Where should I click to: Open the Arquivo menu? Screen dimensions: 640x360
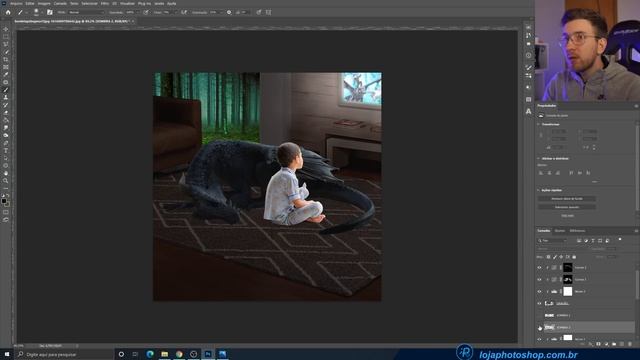[16, 3]
